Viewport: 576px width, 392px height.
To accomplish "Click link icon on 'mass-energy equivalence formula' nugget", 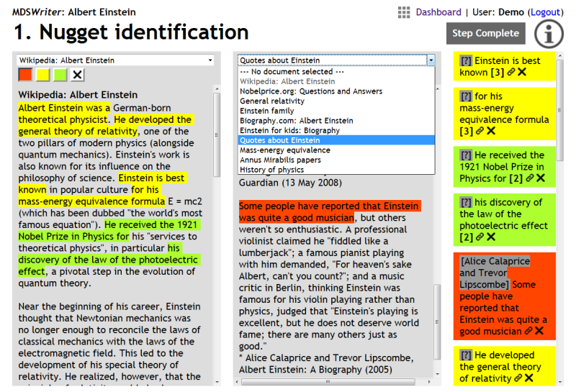I will [x=480, y=131].
